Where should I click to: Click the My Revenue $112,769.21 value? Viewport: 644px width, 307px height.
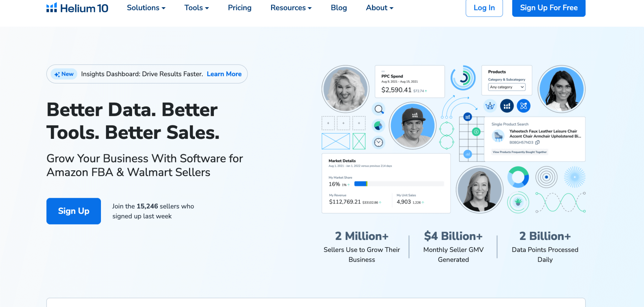345,202
